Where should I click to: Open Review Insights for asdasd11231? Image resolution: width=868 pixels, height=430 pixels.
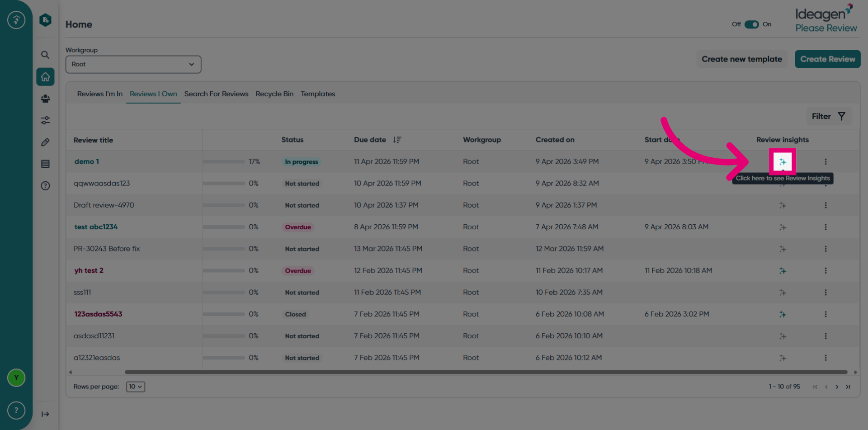783,336
